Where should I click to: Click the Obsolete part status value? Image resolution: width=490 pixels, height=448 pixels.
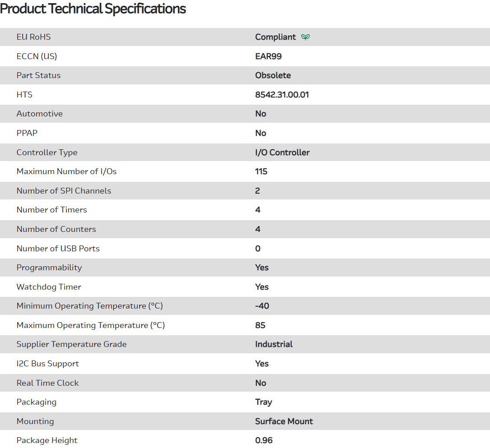tap(273, 75)
